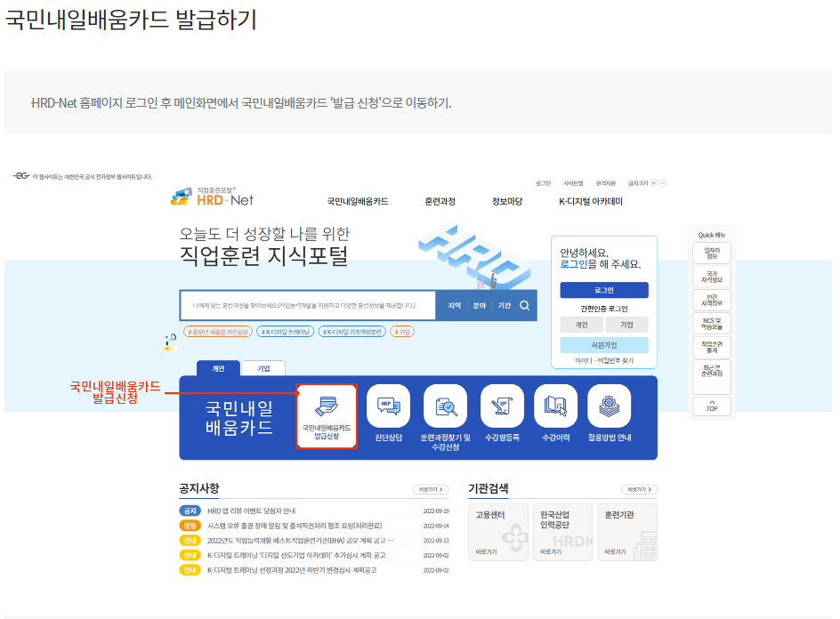Open 국민내일배움카드 main menu
The width and height of the screenshot is (840, 619).
click(358, 201)
